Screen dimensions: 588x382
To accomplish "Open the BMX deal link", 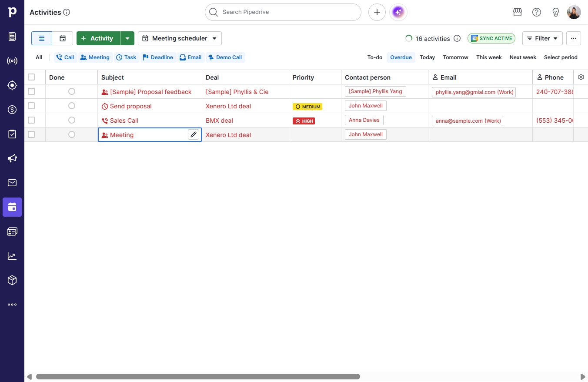I will (x=219, y=121).
